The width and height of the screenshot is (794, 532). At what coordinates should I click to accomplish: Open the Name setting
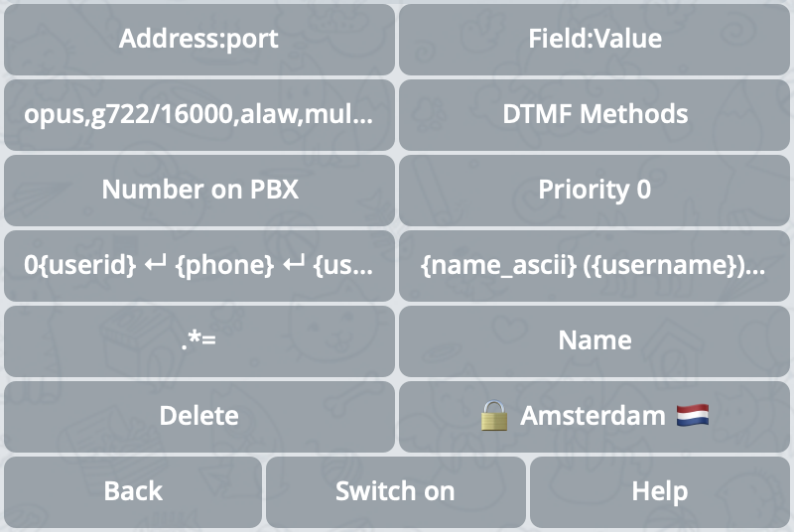595,341
